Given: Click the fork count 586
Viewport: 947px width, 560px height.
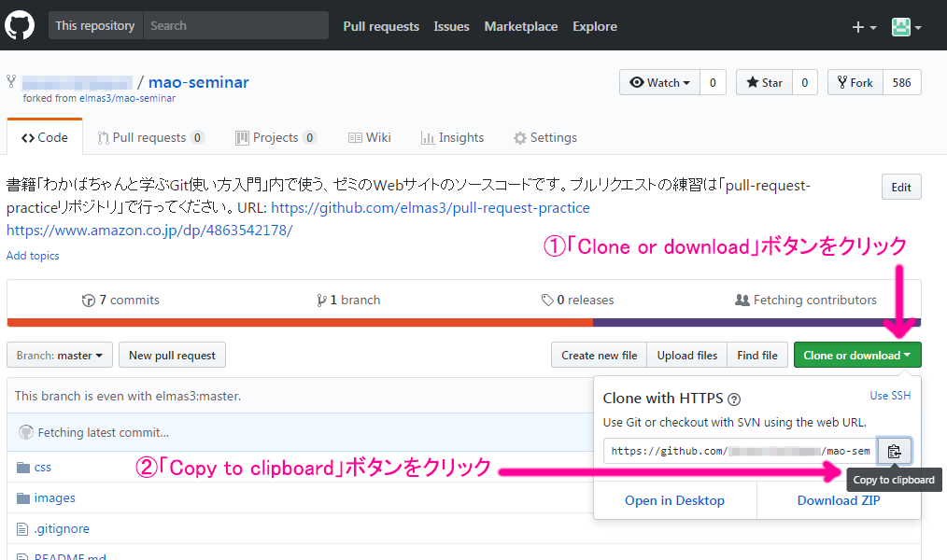Looking at the screenshot, I should pos(901,83).
